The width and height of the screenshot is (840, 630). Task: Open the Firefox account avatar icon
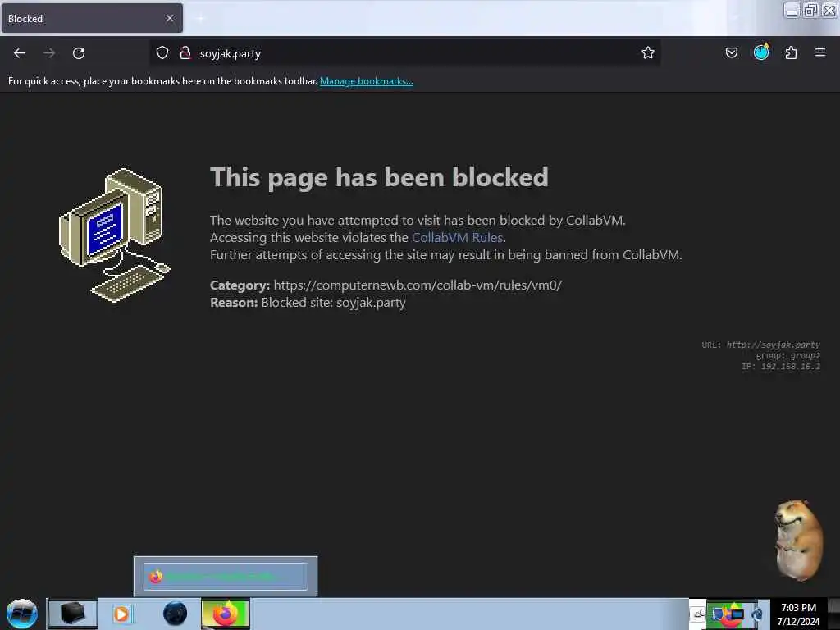pos(761,52)
